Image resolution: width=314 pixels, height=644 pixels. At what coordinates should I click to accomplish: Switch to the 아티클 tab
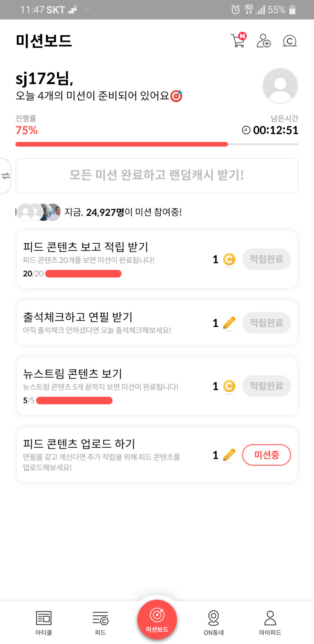[x=44, y=623]
